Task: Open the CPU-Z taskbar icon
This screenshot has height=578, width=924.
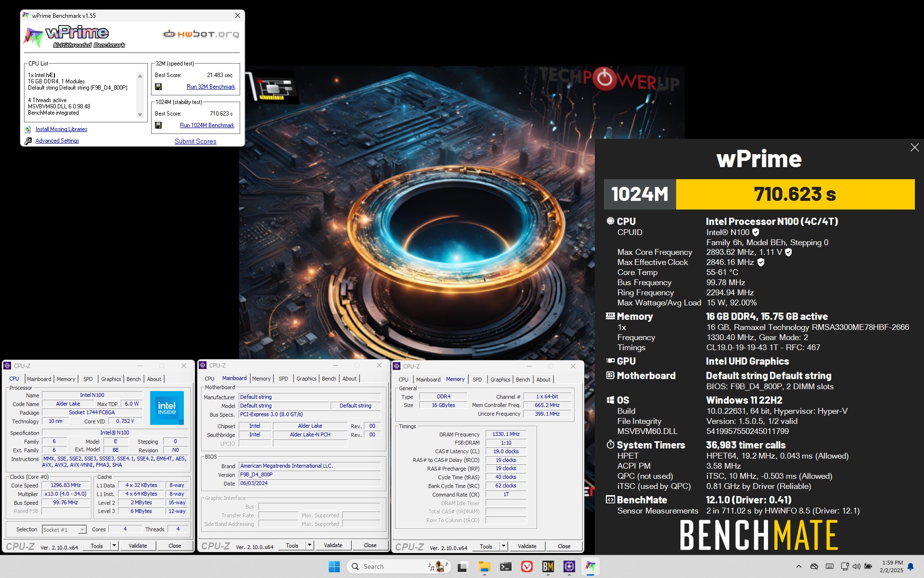Action: pyautogui.click(x=569, y=566)
